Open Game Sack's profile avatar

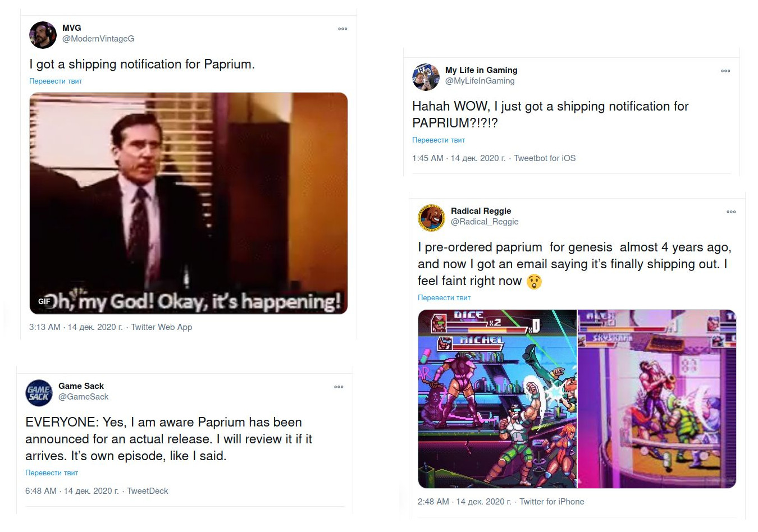pos(39,393)
